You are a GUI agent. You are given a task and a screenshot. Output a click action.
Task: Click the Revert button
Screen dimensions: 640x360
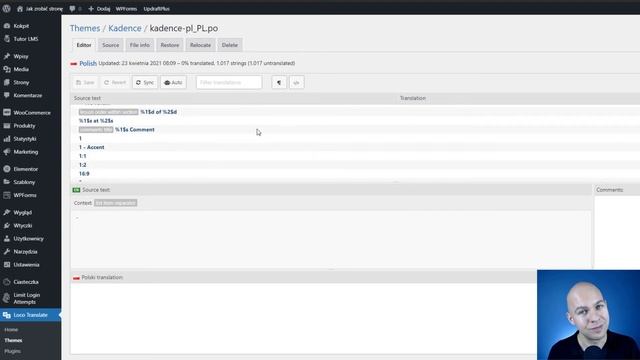(115, 82)
